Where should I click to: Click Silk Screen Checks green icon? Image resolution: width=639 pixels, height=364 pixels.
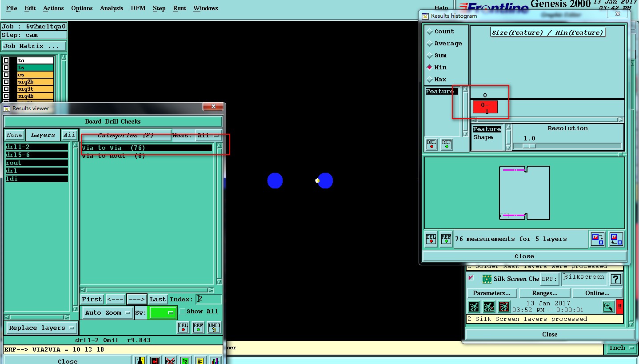pyautogui.click(x=487, y=279)
